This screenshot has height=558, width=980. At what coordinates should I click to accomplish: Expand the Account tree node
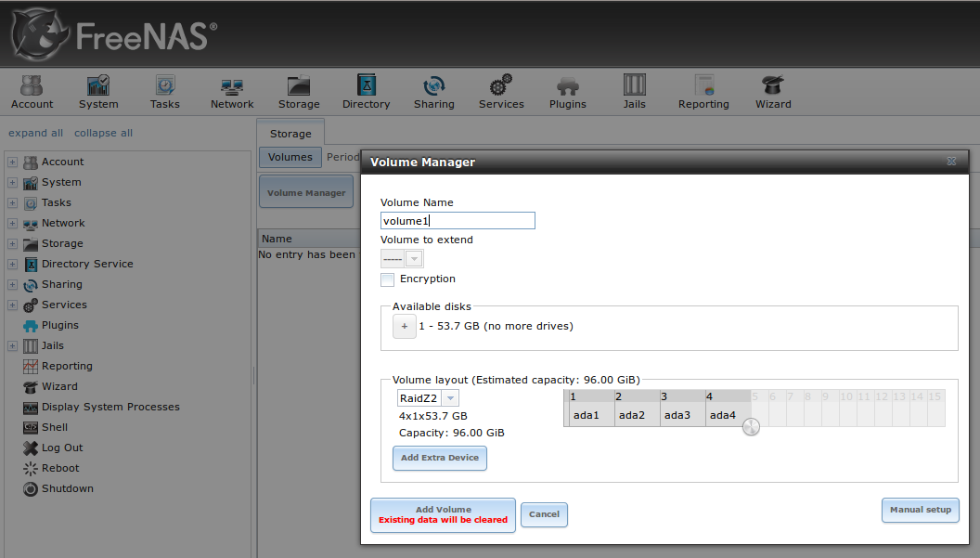coord(12,162)
